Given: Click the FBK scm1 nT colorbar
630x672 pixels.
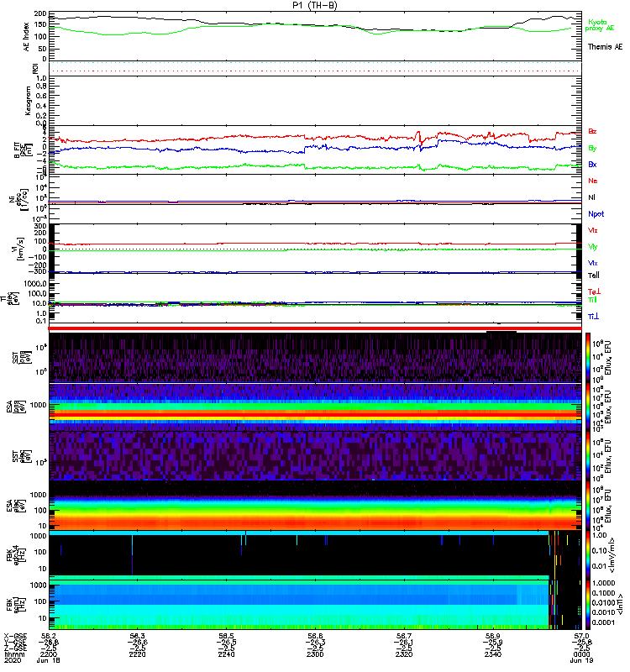Looking at the screenshot, I should pyautogui.click(x=588, y=604).
